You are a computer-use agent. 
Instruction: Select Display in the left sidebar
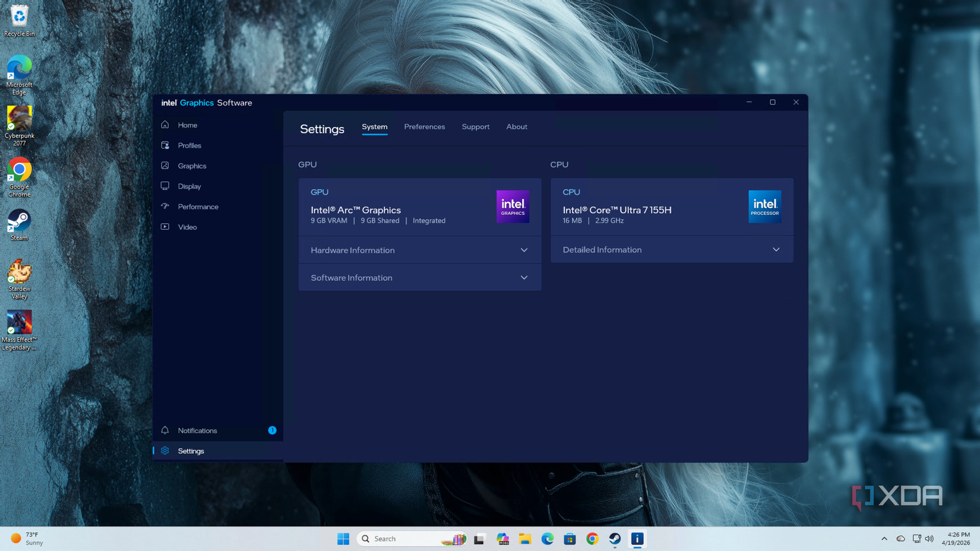[189, 186]
